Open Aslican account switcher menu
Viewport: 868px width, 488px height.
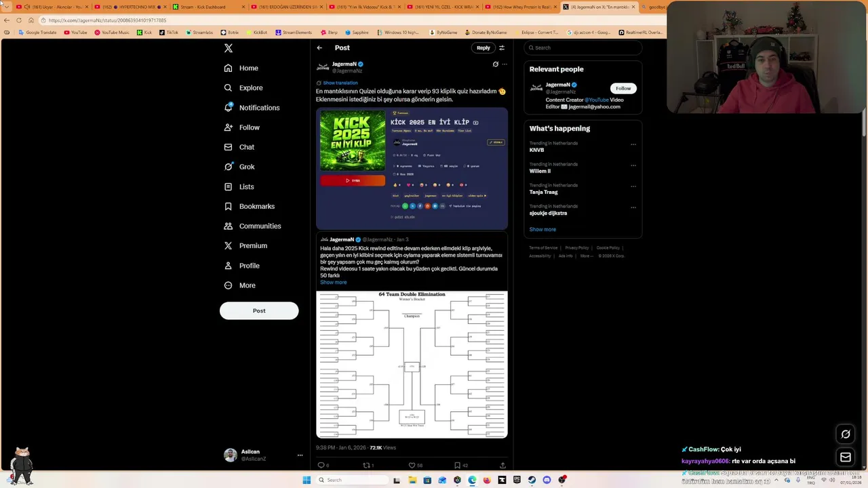(263, 455)
